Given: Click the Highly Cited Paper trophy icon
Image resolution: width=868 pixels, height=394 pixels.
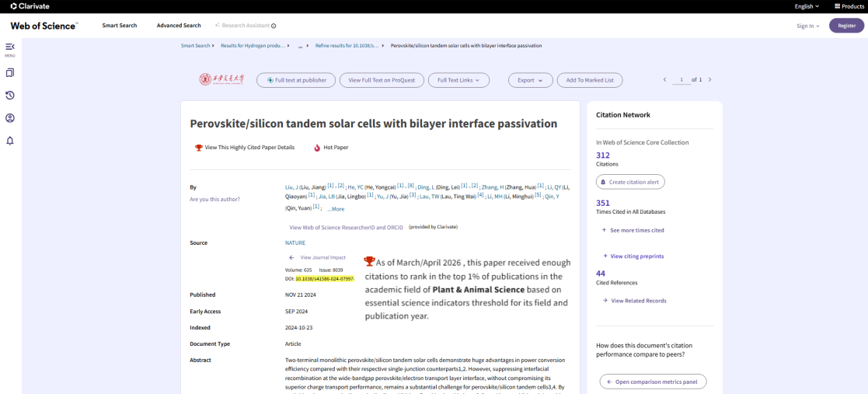Looking at the screenshot, I should (x=199, y=148).
